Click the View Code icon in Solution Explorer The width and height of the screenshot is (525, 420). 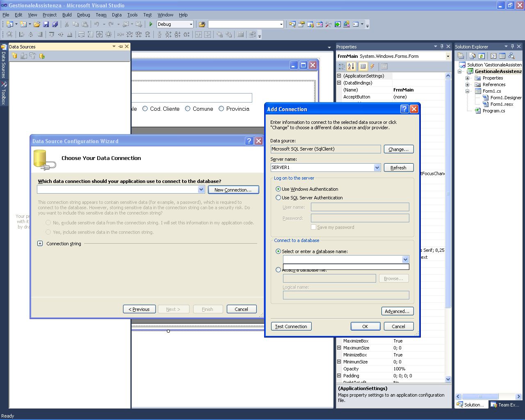tap(493, 56)
